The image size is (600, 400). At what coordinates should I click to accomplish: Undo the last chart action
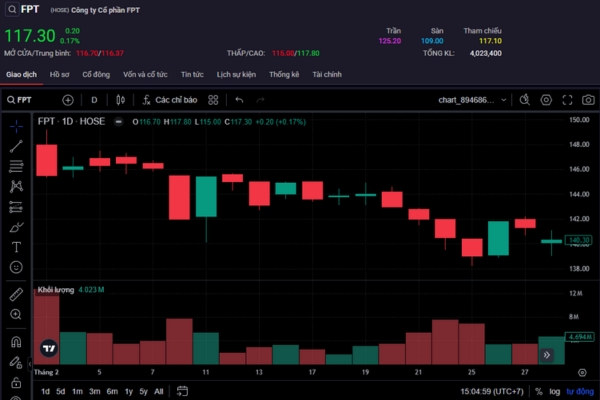click(x=239, y=100)
